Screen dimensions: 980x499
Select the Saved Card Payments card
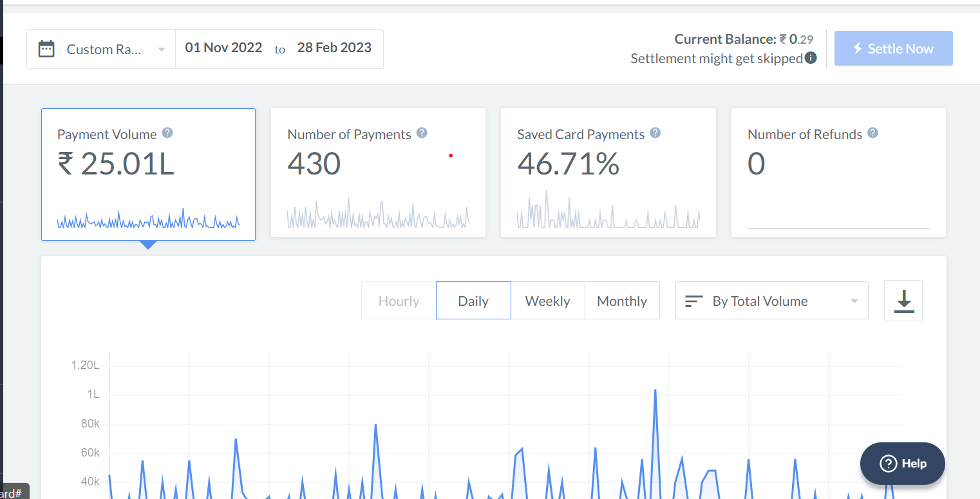[x=608, y=173]
